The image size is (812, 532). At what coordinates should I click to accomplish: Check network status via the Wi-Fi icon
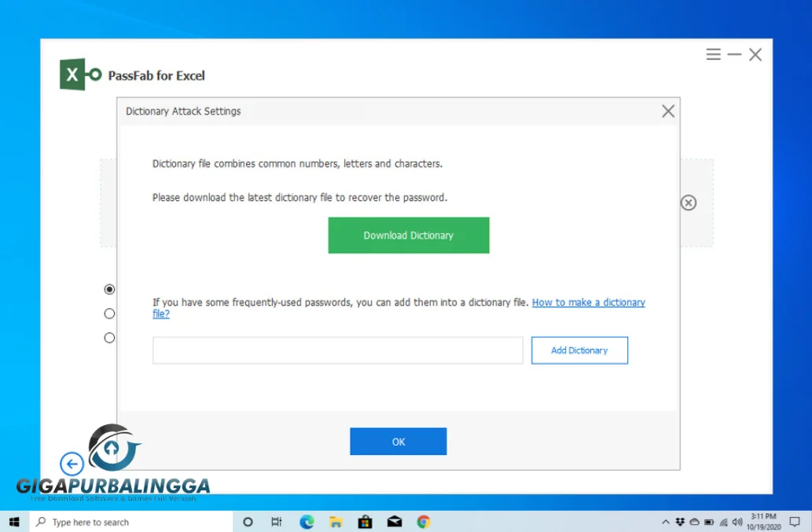[x=723, y=521]
